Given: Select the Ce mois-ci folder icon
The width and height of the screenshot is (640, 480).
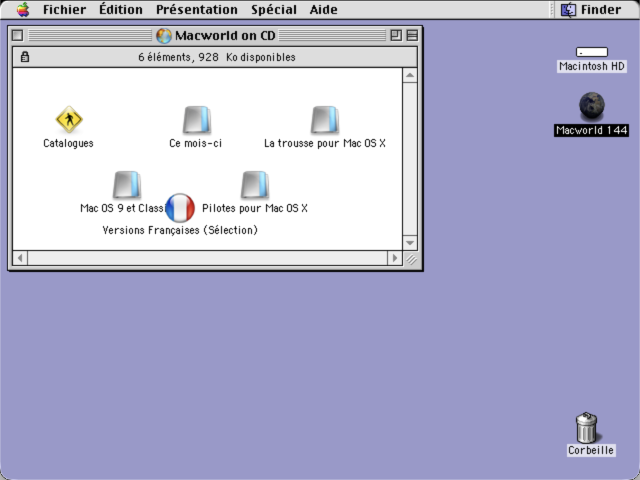Looking at the screenshot, I should [x=197, y=120].
